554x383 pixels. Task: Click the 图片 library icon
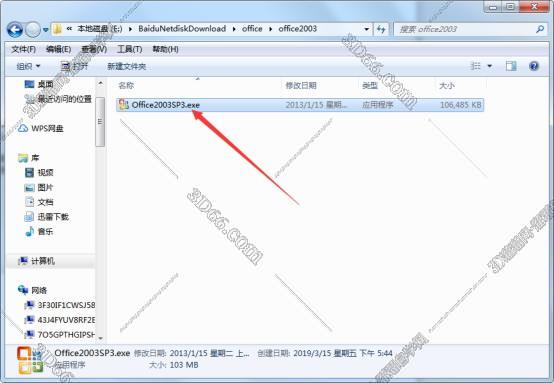pos(29,188)
